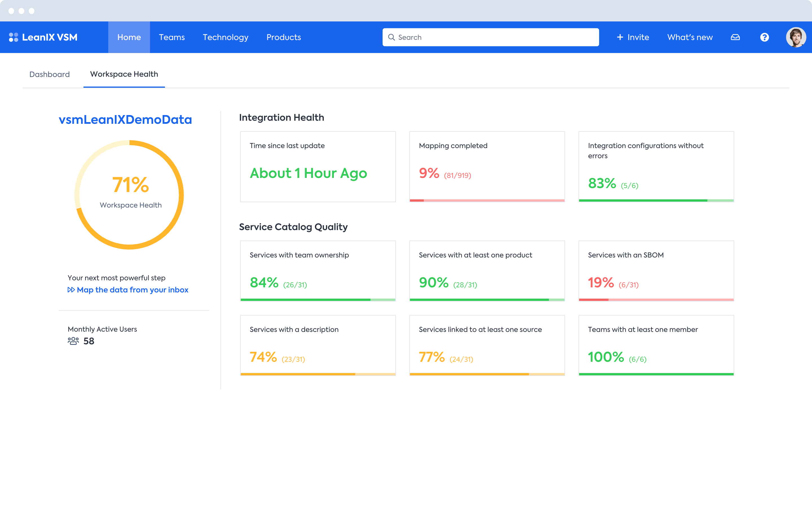Viewport: 812px width, 529px height.
Task: Open the vsmLeanIXDemoData workspace title
Action: [x=125, y=120]
